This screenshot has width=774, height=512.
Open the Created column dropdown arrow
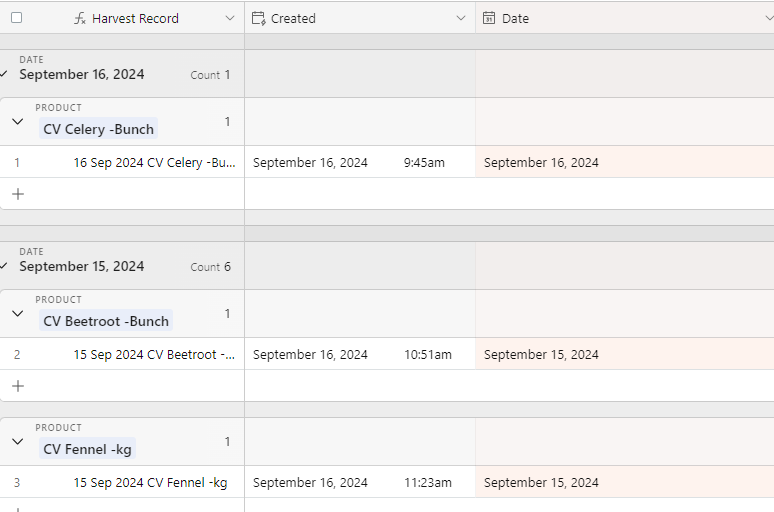pyautogui.click(x=461, y=18)
